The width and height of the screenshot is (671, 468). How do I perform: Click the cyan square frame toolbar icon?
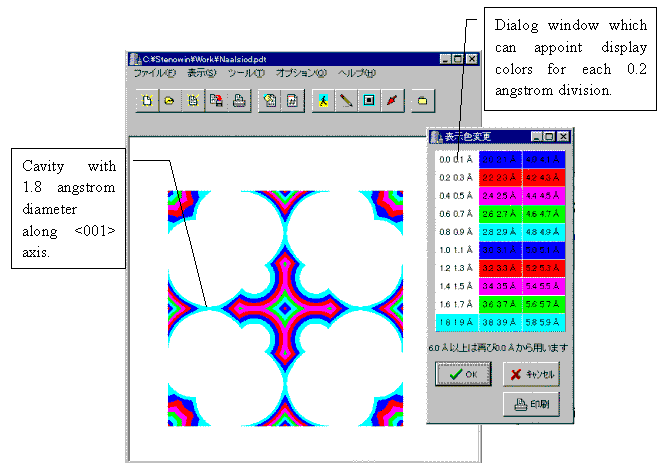point(369,101)
